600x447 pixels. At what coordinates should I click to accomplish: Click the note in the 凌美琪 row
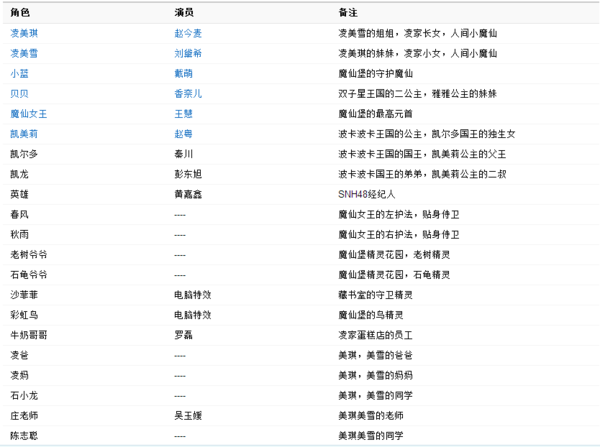(417, 33)
